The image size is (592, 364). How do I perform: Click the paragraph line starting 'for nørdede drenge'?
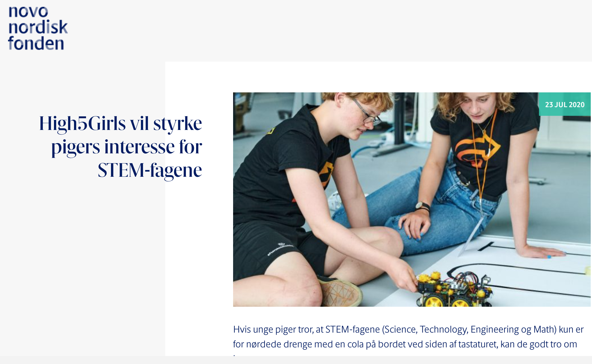pyautogui.click(x=405, y=344)
